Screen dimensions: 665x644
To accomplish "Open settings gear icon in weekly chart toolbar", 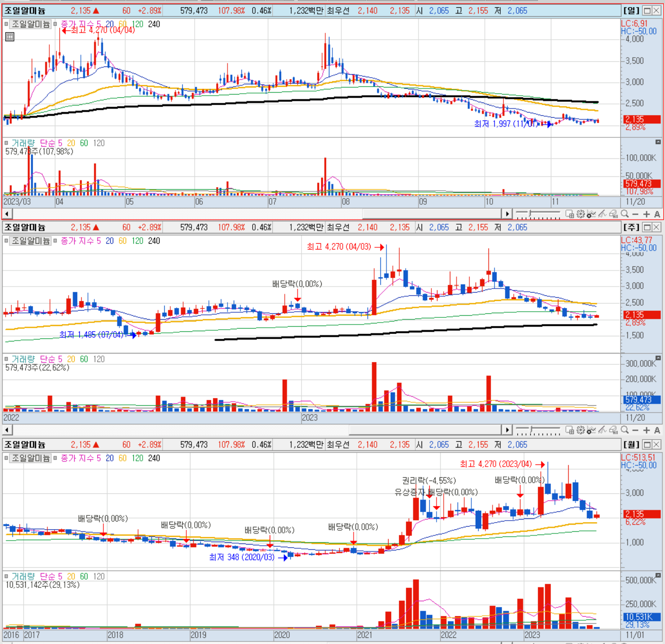I will click(x=581, y=431).
